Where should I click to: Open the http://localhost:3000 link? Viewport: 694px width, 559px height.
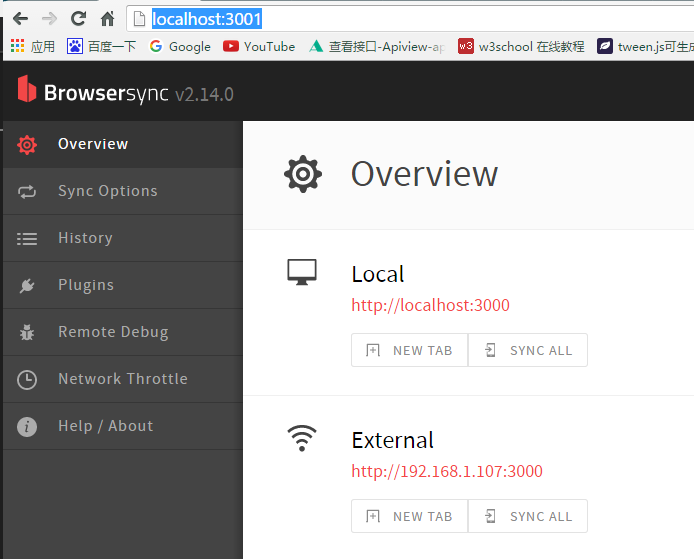(x=430, y=305)
